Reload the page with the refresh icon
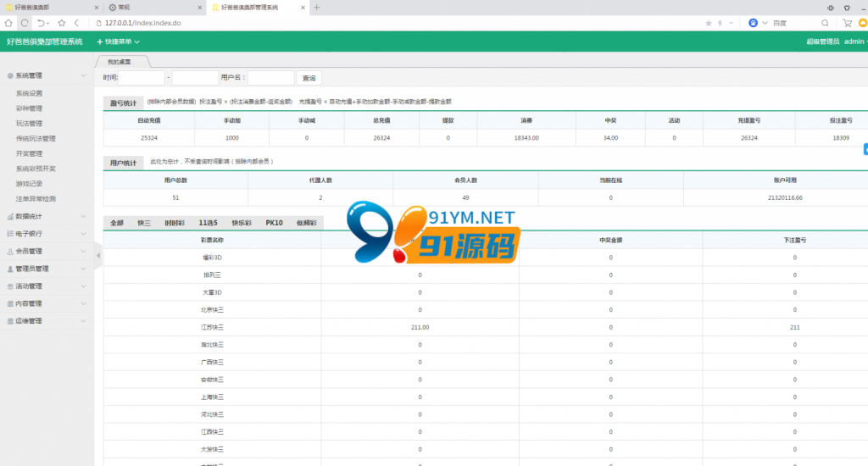 tap(25, 23)
